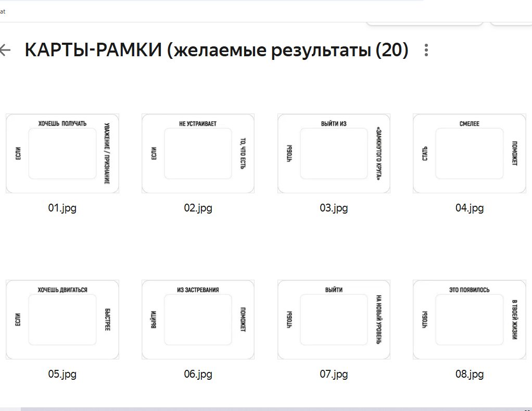The width and height of the screenshot is (532, 411).
Task: Select the 04.jpg file label
Action: point(470,208)
